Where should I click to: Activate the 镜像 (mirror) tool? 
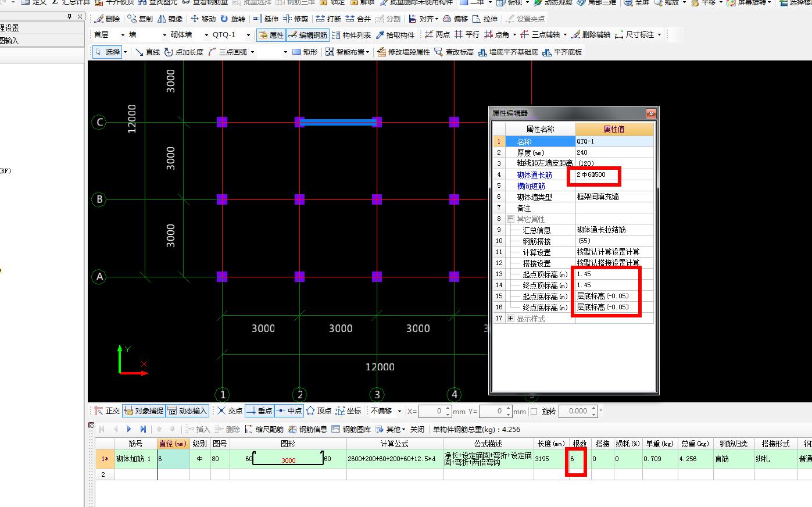pos(170,19)
